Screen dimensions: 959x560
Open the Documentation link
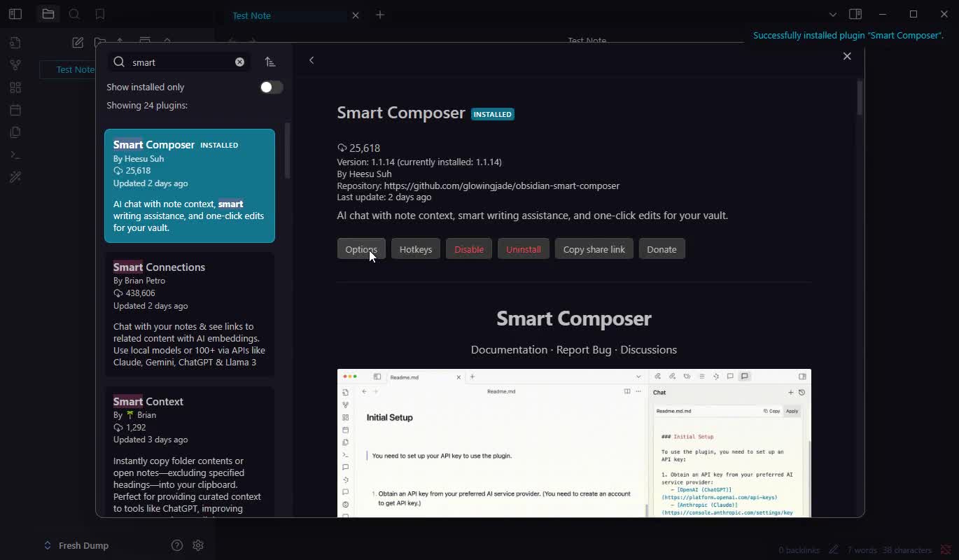(x=509, y=349)
